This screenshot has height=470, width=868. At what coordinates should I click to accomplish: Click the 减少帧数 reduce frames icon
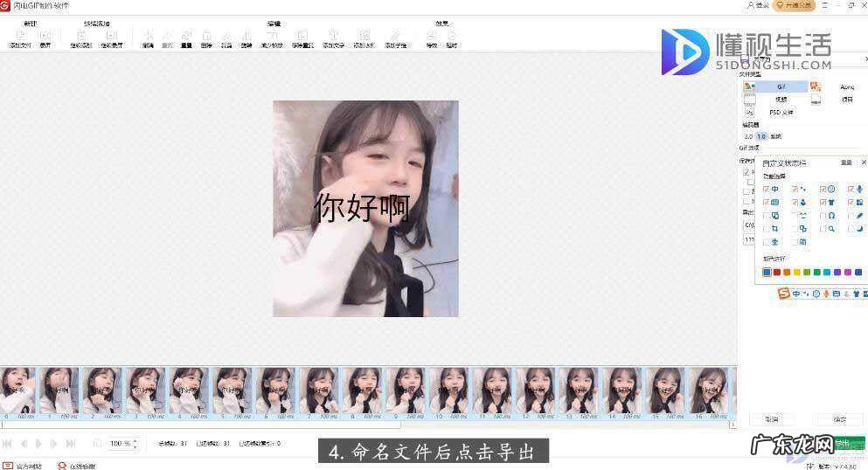(x=272, y=35)
